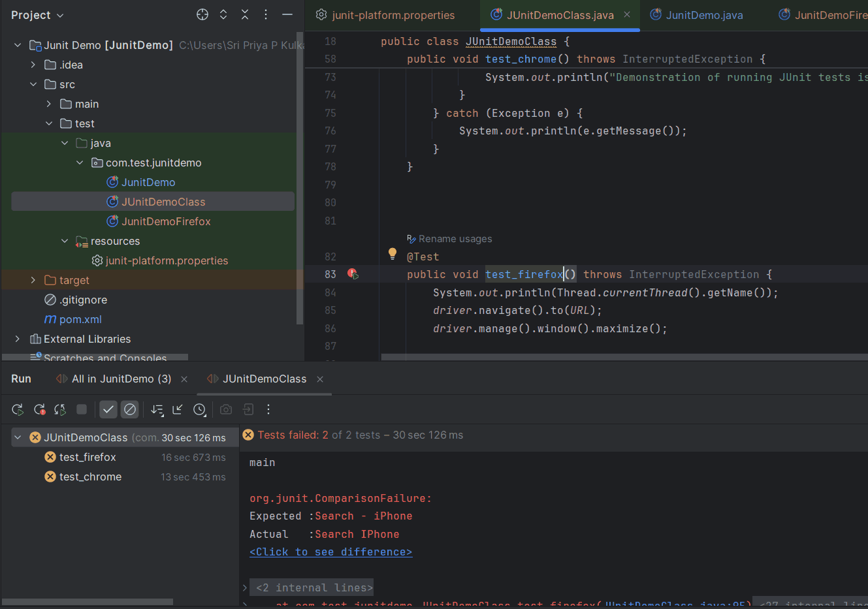The height and width of the screenshot is (609, 868).
Task: Hide the Project tool window
Action: pyautogui.click(x=287, y=14)
